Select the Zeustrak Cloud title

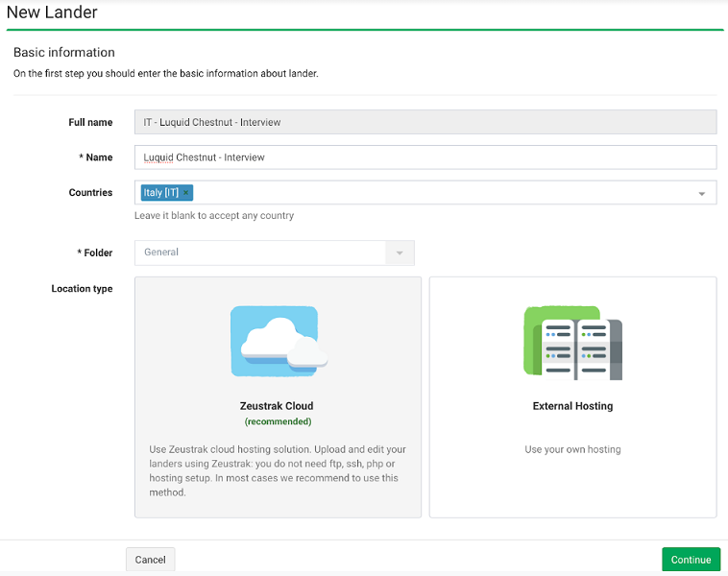coord(277,406)
